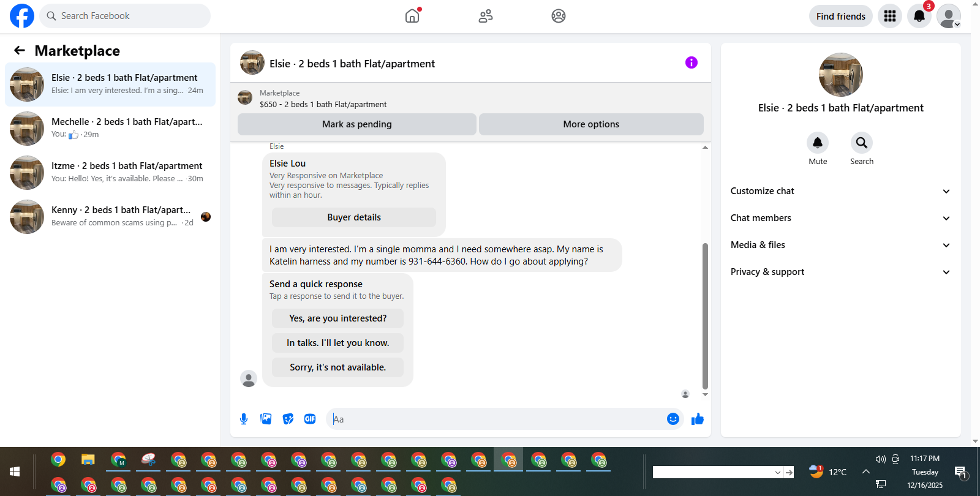The image size is (980, 496).
Task: Open conversation information purple icon
Action: [x=692, y=62]
